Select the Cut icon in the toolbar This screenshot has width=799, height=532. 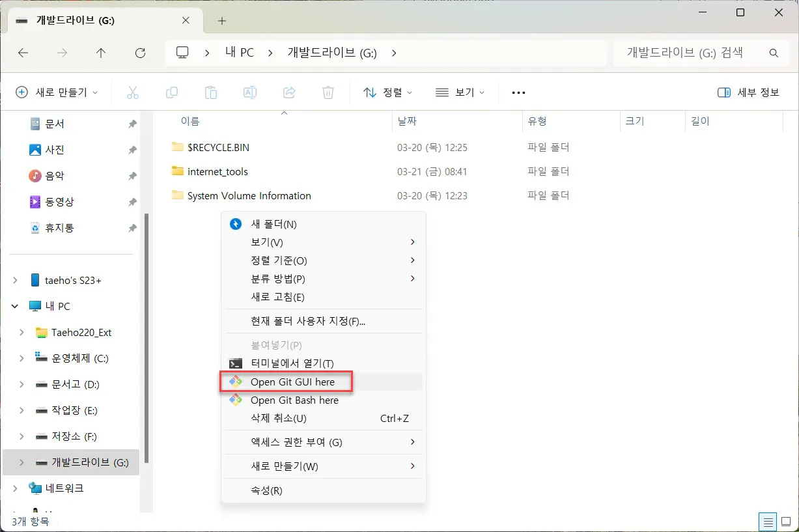(133, 92)
